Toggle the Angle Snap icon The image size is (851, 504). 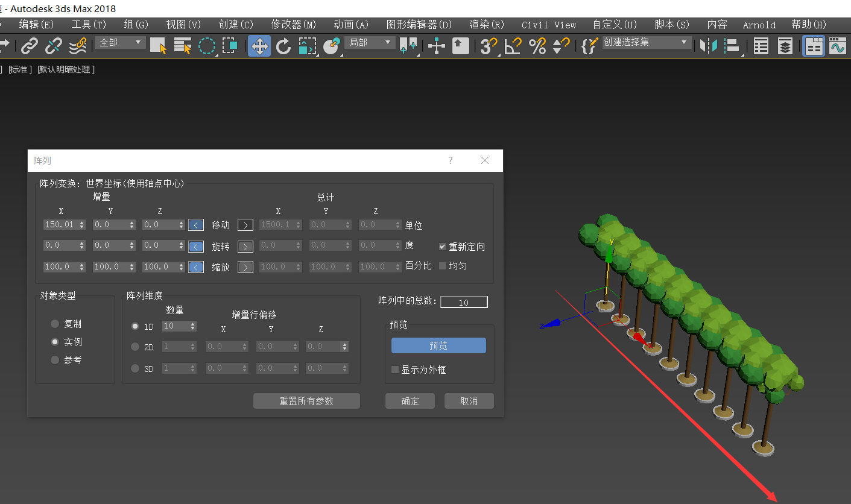513,46
